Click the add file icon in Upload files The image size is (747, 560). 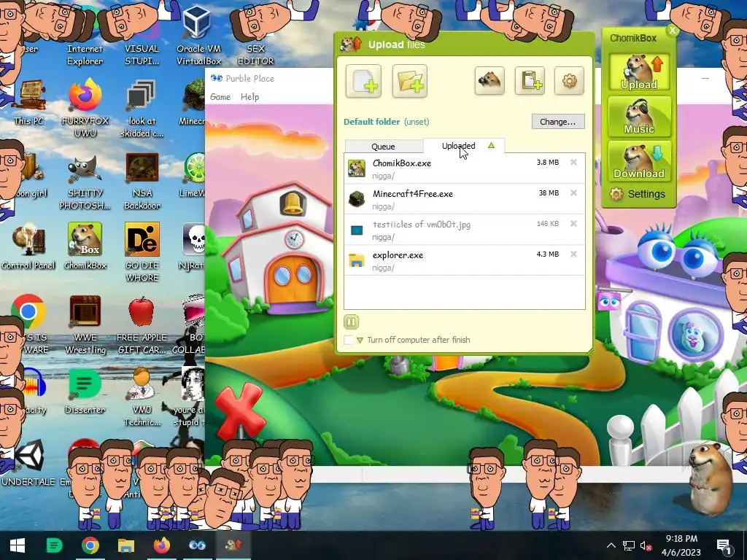click(363, 81)
